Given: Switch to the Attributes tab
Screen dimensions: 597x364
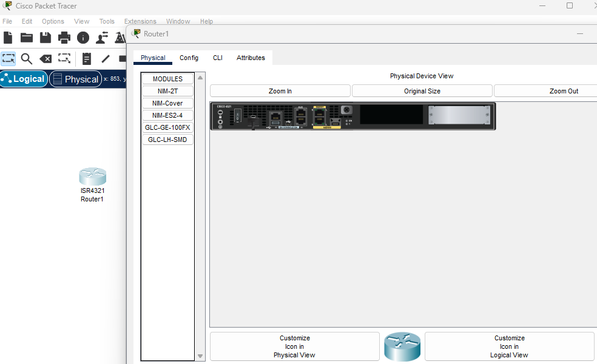Looking at the screenshot, I should 251,58.
